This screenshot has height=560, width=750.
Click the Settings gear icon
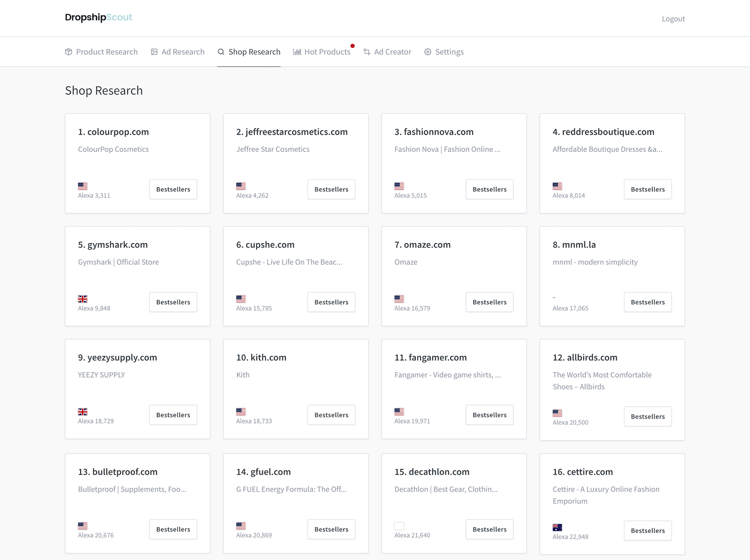click(427, 52)
